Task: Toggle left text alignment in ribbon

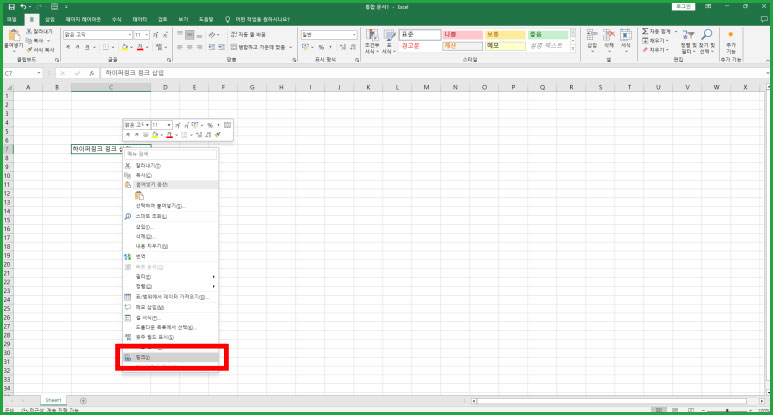Action: 180,47
